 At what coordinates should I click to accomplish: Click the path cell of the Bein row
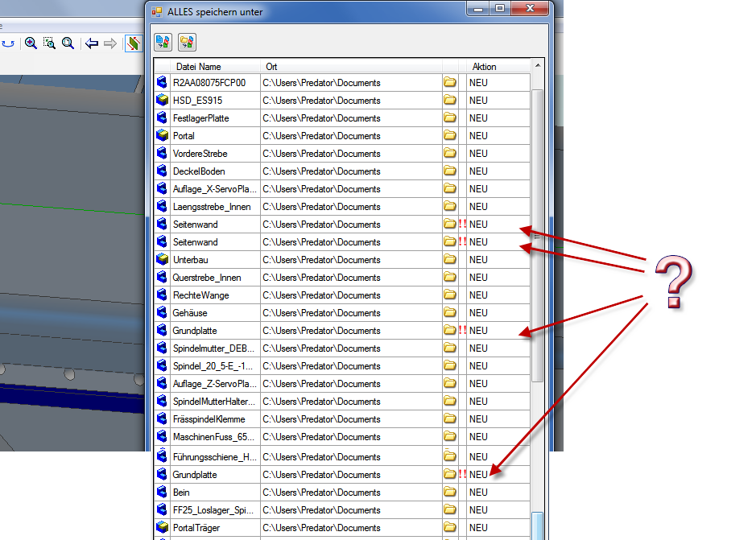[x=351, y=493]
